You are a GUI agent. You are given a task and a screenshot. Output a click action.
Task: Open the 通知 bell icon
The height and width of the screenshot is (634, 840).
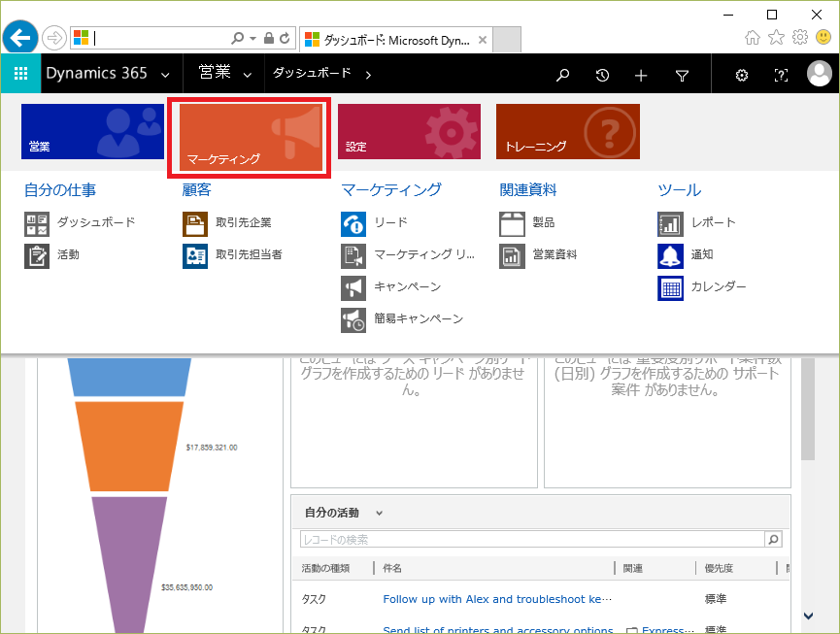[x=671, y=256]
